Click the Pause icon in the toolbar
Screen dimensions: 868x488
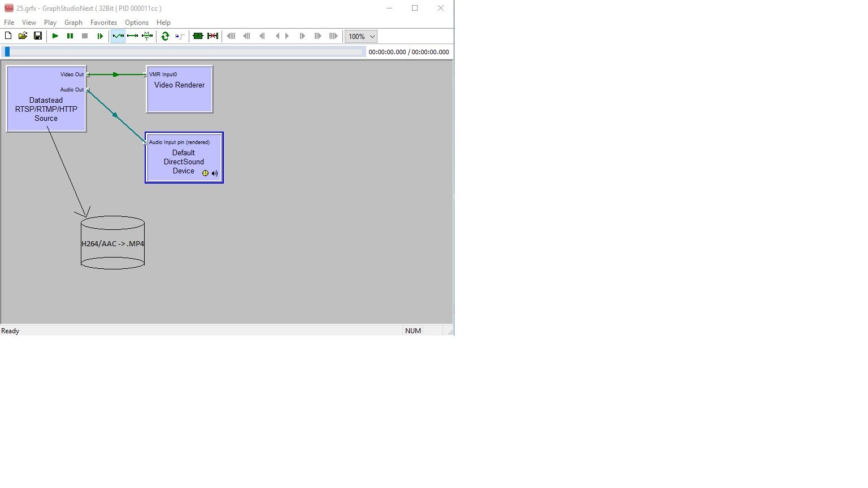coord(70,36)
